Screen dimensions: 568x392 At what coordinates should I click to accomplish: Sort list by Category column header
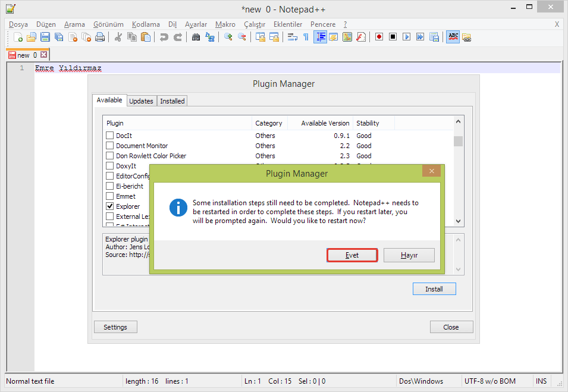[x=269, y=123]
